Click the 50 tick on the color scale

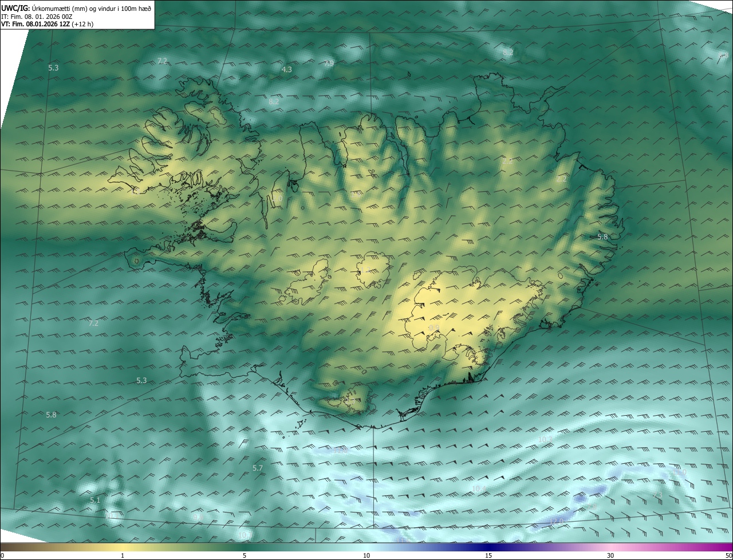[x=728, y=556]
